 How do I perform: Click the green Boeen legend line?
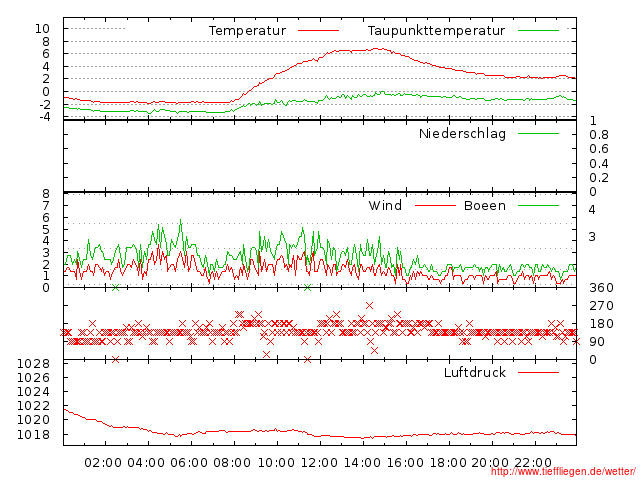(538, 205)
